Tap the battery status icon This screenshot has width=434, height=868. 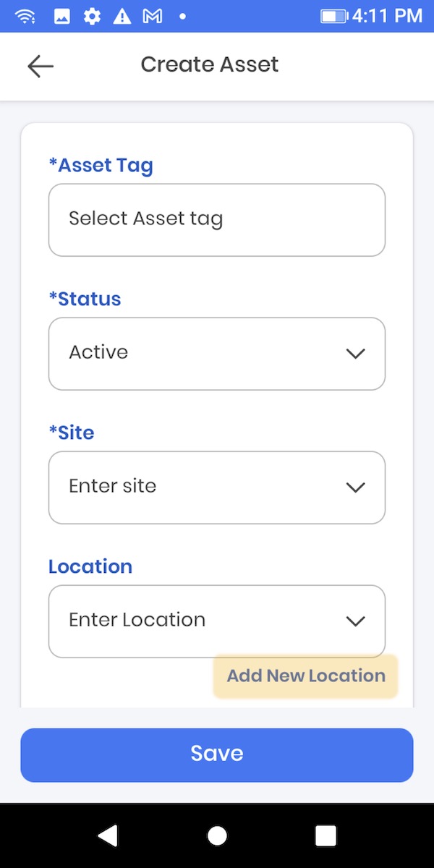pyautogui.click(x=333, y=16)
